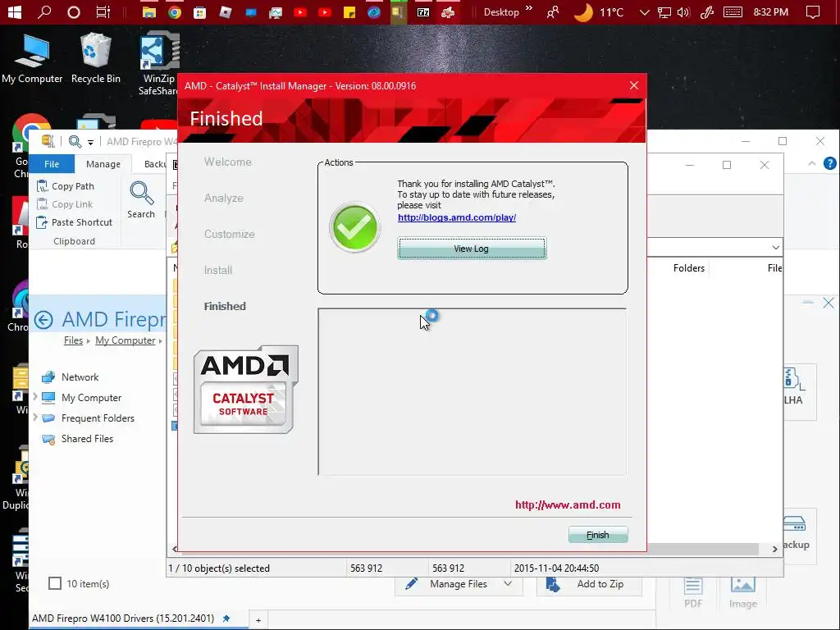This screenshot has width=840, height=630.
Task: Click the network tray icon
Action: click(664, 11)
